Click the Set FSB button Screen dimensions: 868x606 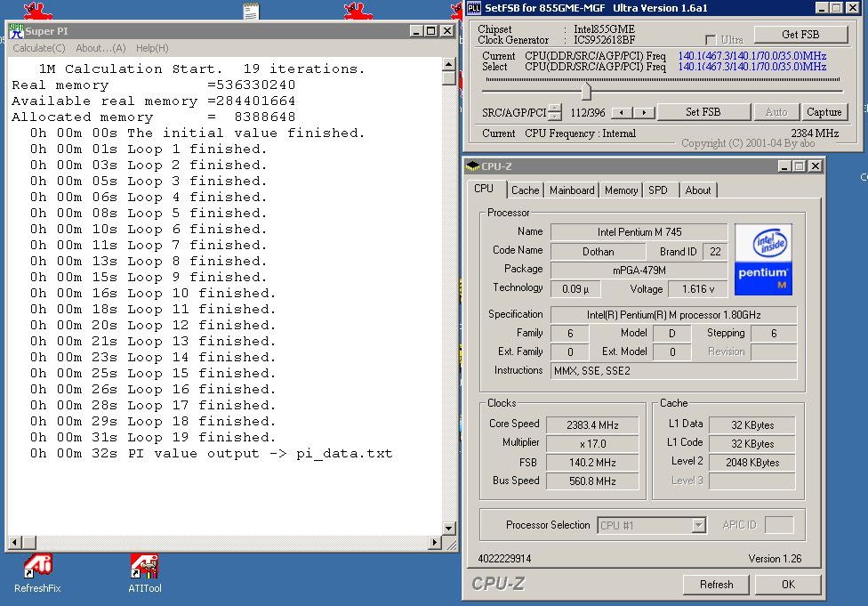pos(703,112)
